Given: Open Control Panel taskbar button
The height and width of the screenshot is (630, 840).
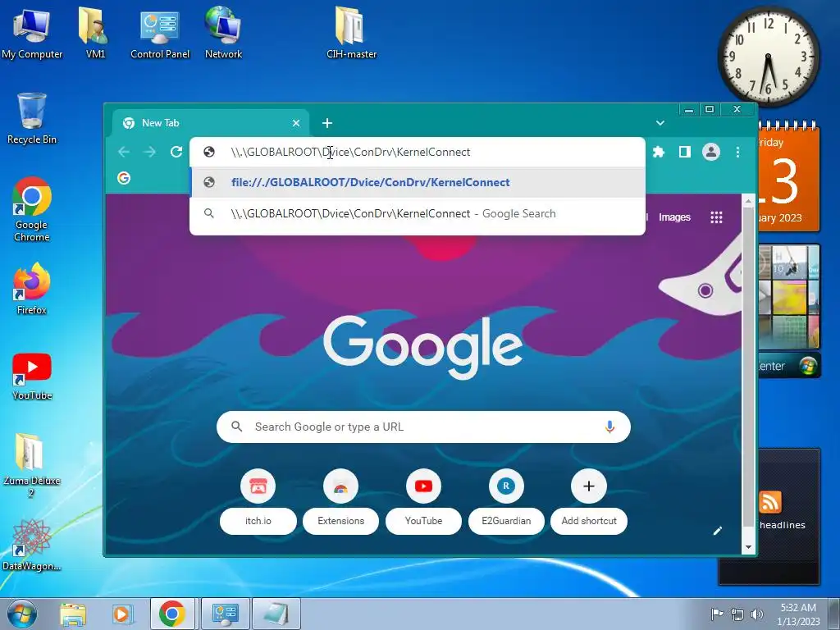Looking at the screenshot, I should point(225,614).
